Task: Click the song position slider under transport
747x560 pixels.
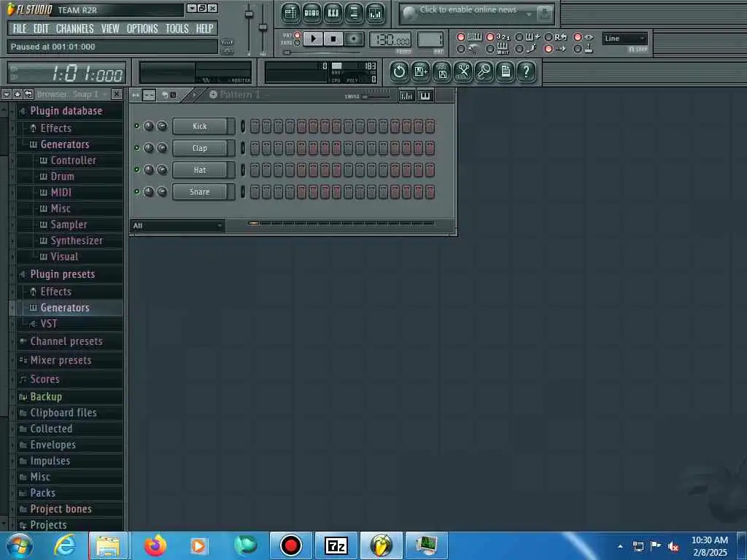Action: click(322, 52)
